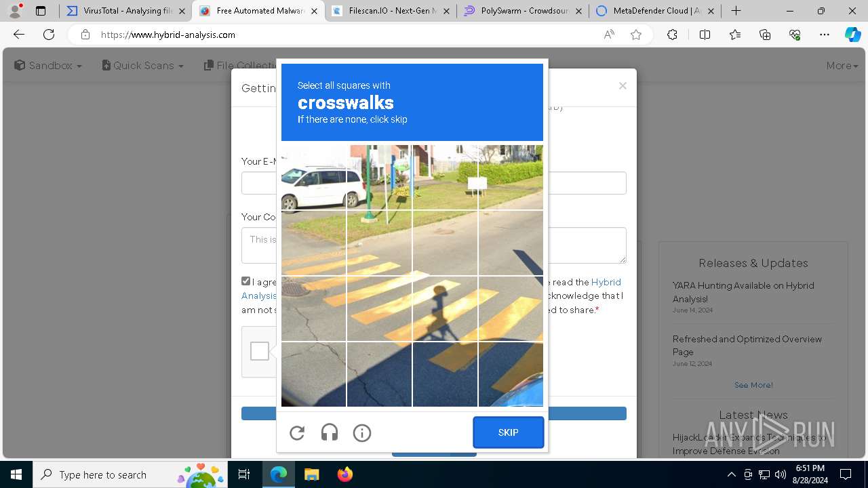Open Edge settings and more menu

tap(825, 35)
